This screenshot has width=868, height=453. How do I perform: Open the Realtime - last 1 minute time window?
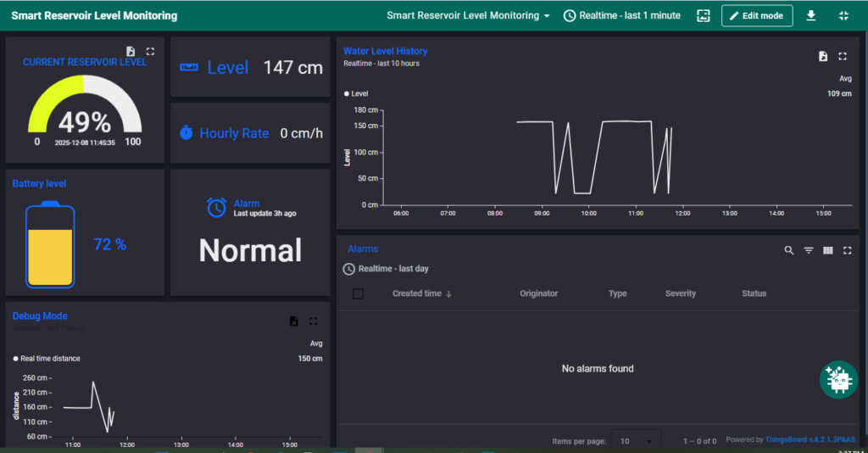tap(622, 15)
